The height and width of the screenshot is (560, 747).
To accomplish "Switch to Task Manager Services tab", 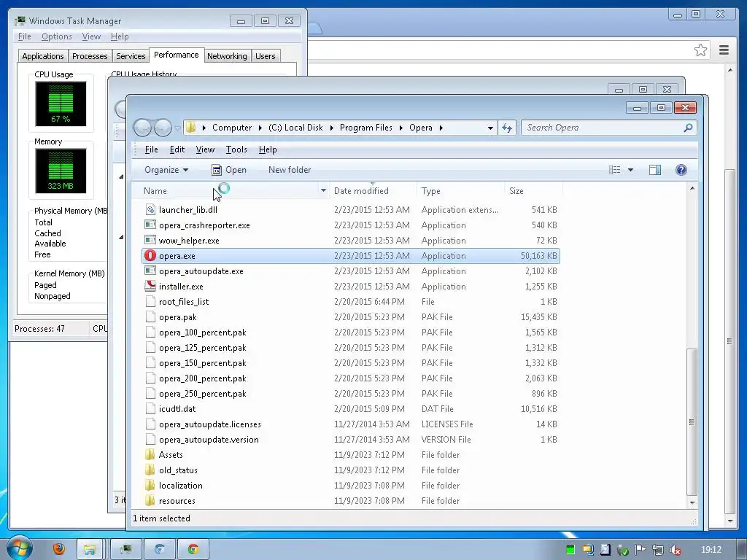I will [131, 56].
